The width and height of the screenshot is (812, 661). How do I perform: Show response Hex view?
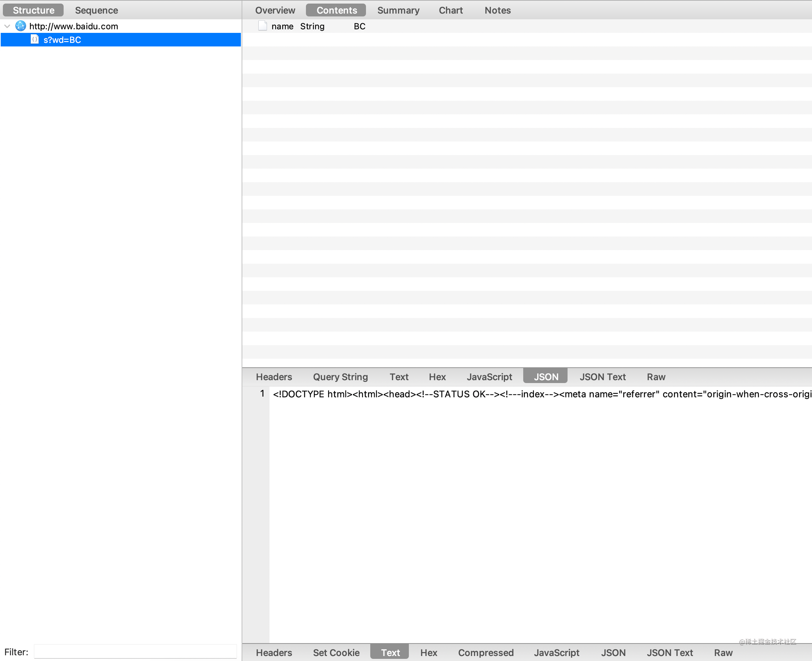(x=429, y=653)
